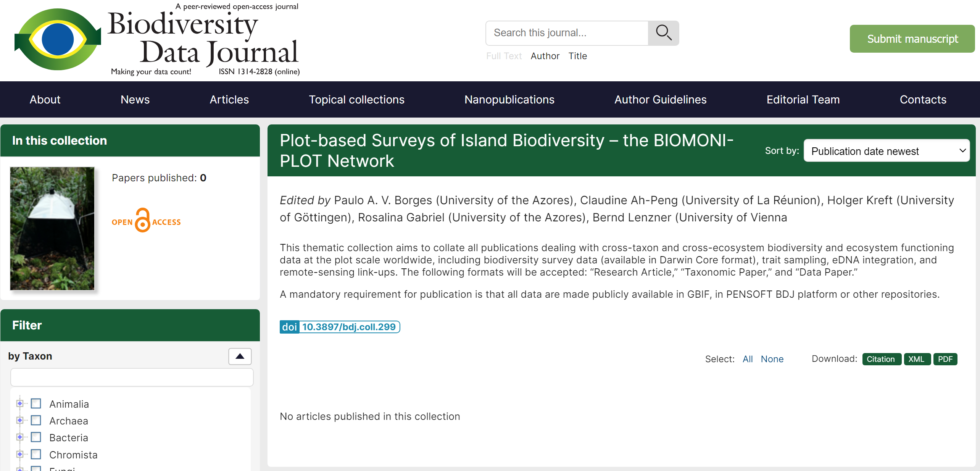The image size is (980, 471).
Task: Open the collection cover photo thumbnail
Action: pyautogui.click(x=52, y=228)
